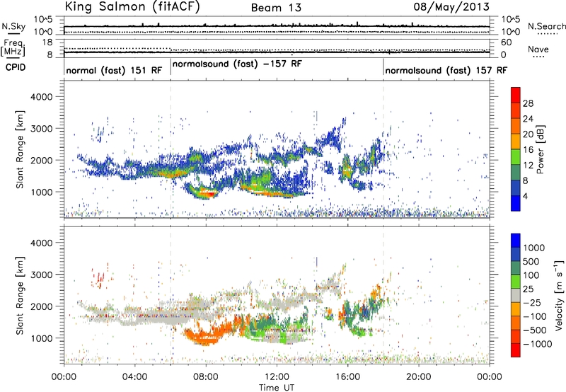Click the gray -25 to 25 Velocity colorbar segment
This screenshot has width=566, height=392.
[x=516, y=295]
